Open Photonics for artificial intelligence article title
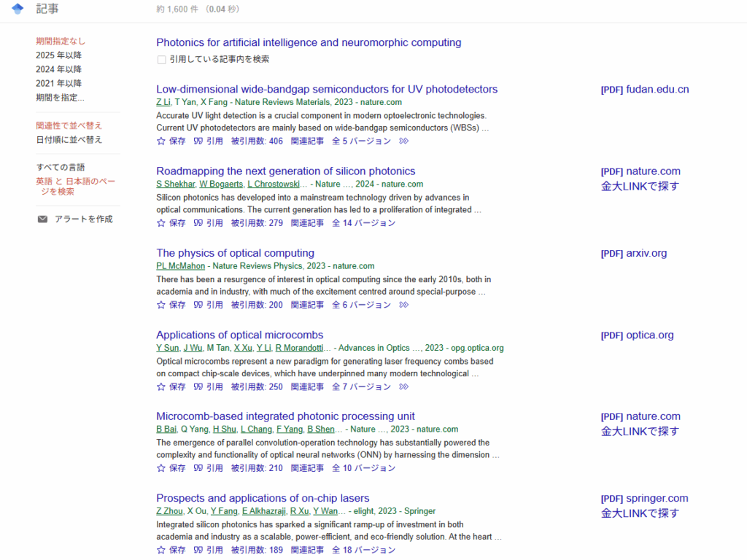Viewport: 747px width, 560px height. pyautogui.click(x=309, y=42)
